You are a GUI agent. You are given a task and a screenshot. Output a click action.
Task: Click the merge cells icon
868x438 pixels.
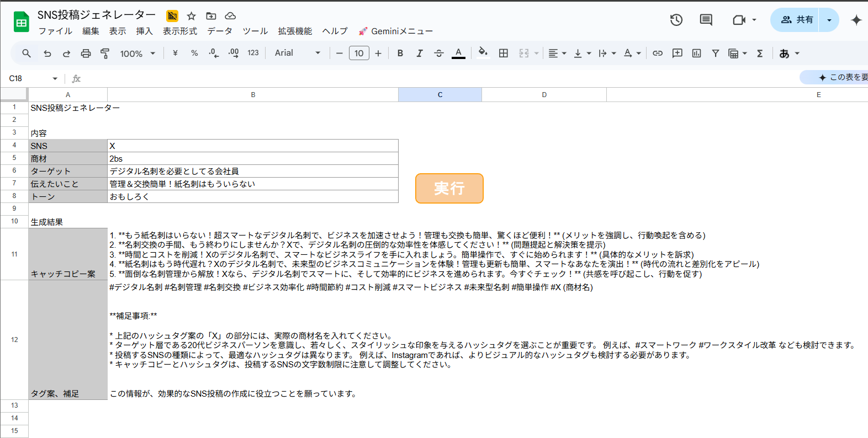[x=524, y=54]
